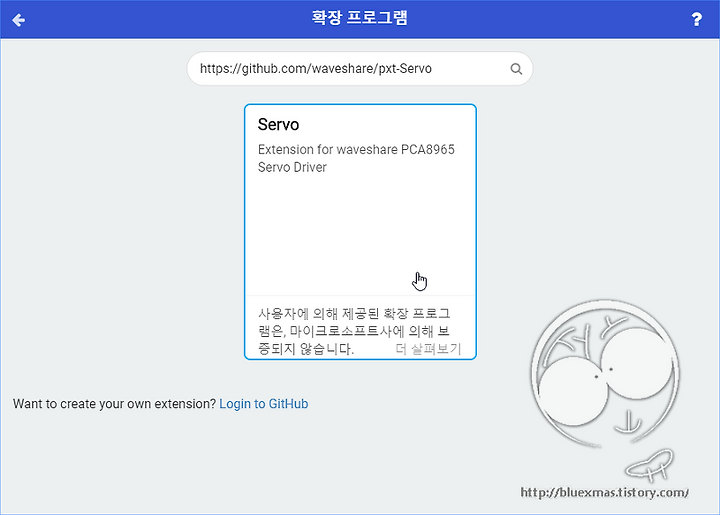The image size is (720, 515).
Task: Open the 더 살펴보기 link
Action: pyautogui.click(x=428, y=349)
